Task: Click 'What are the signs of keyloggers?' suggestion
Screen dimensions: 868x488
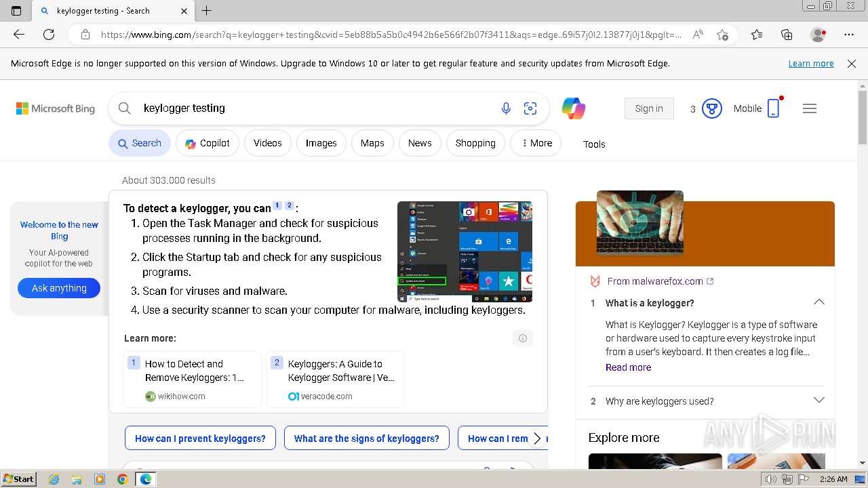Action: [x=367, y=439]
